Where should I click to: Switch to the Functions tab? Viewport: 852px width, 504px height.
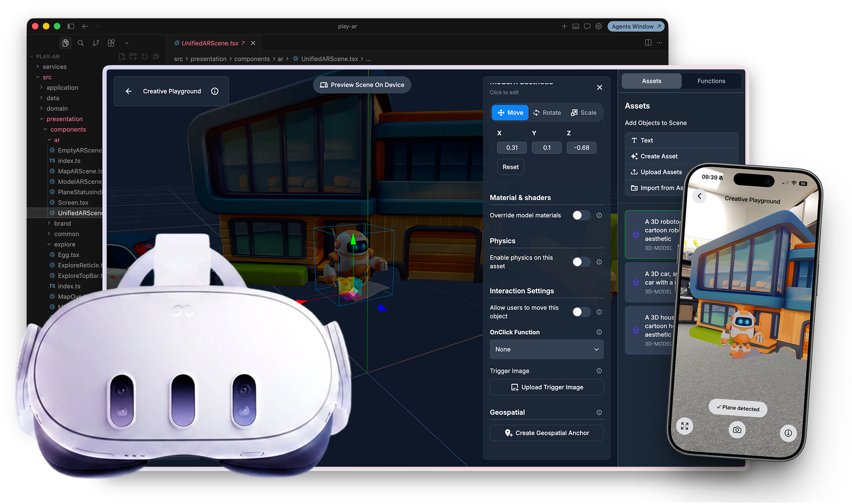point(711,81)
